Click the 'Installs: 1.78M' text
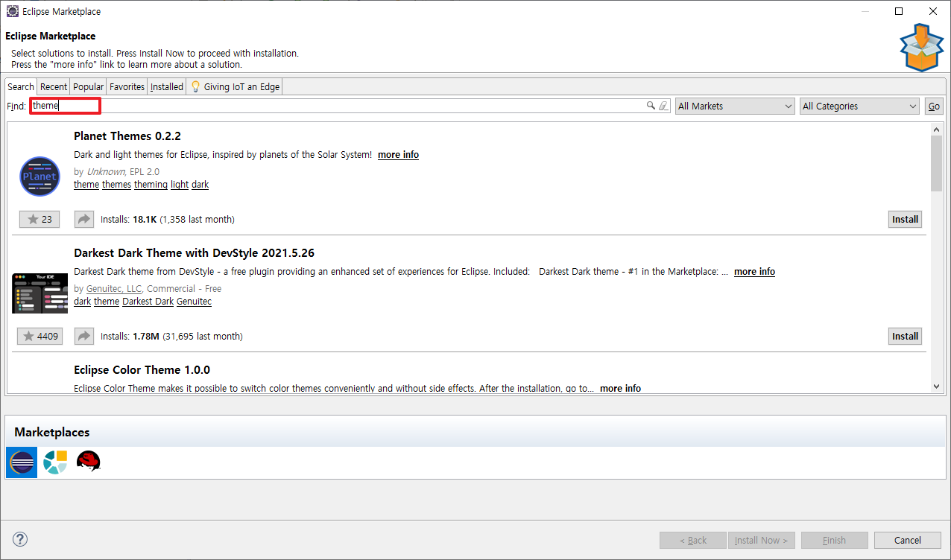951x560 pixels. pyautogui.click(x=130, y=337)
